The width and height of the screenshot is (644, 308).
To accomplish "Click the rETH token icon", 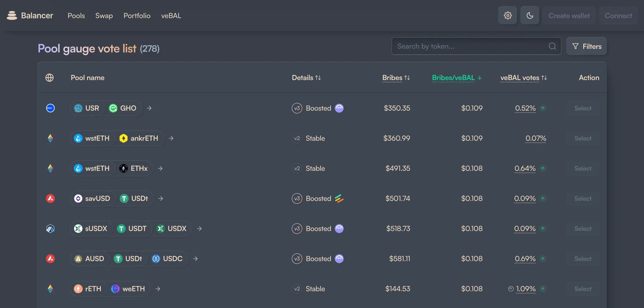I will 78,289.
